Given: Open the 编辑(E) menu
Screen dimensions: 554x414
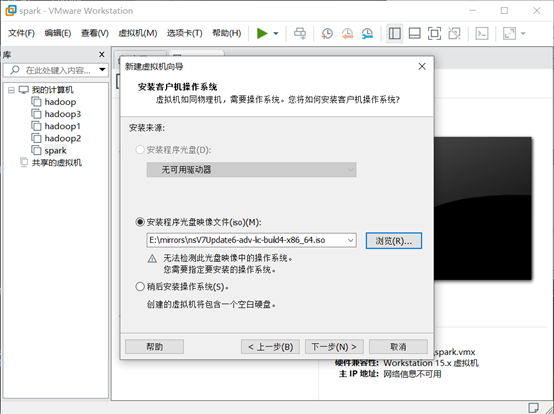Looking at the screenshot, I should (x=58, y=33).
